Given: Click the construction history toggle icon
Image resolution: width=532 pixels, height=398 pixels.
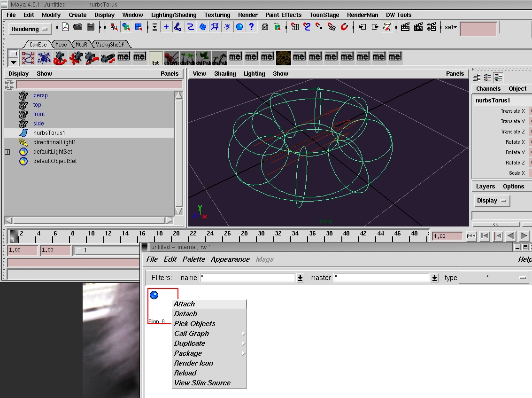Looking at the screenshot, I should point(387,27).
